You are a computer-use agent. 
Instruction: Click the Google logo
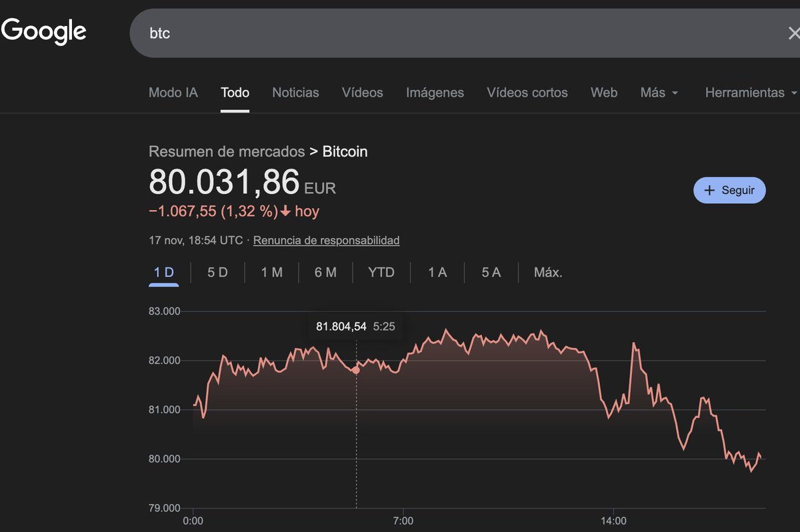(43, 31)
